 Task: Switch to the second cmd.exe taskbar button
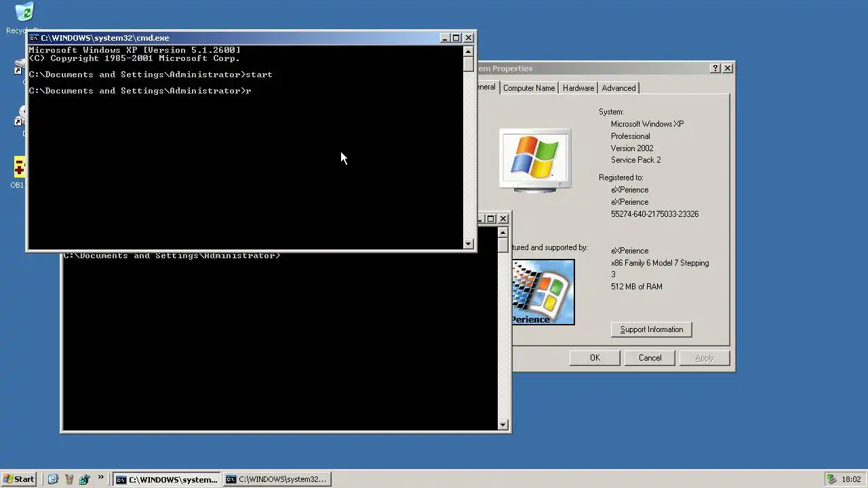(277, 479)
